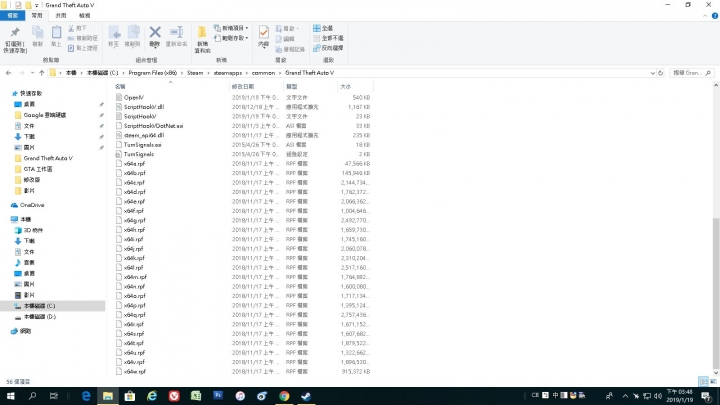The height and width of the screenshot is (405, 720).
Task: Click the New folder icon in the ribbon
Action: (x=202, y=32)
